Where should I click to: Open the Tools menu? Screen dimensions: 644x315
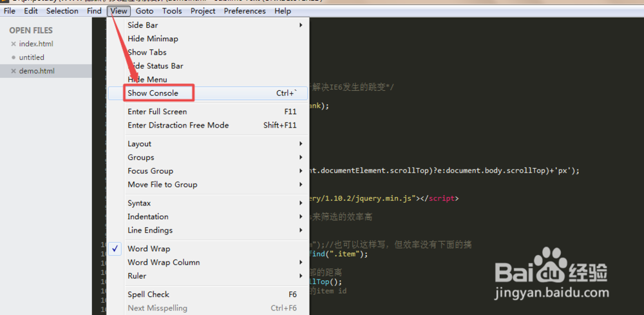[172, 11]
